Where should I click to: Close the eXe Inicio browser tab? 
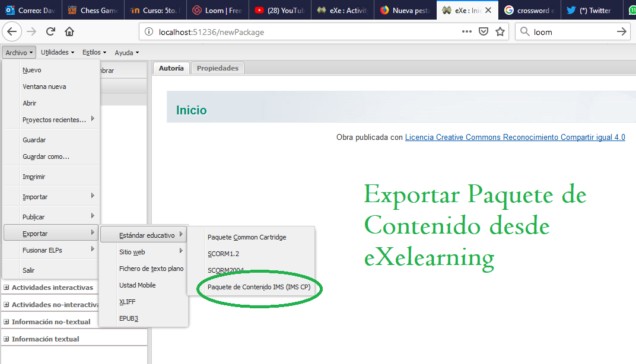(488, 10)
